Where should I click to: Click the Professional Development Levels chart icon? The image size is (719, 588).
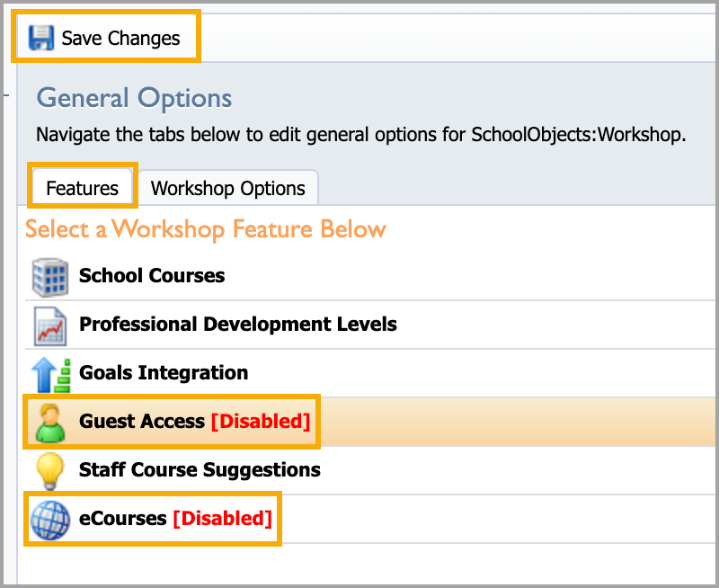coord(50,325)
